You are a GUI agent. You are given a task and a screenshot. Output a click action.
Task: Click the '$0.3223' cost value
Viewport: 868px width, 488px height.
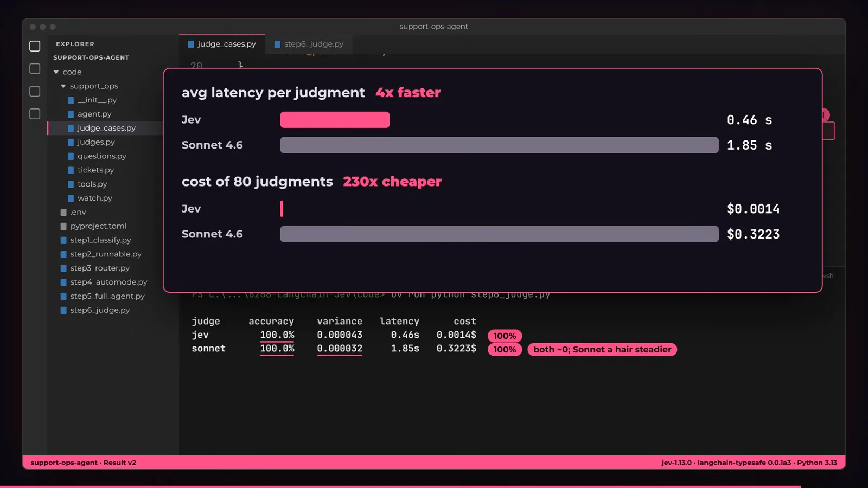click(x=753, y=234)
